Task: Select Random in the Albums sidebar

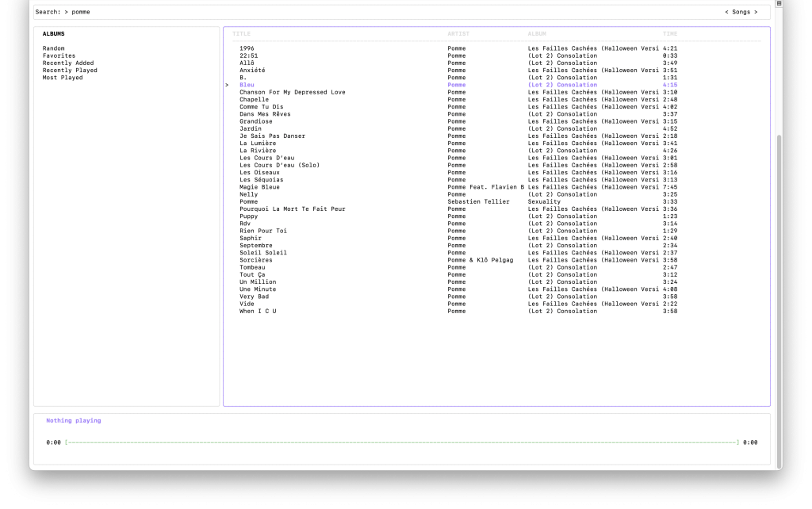Action: [x=54, y=48]
